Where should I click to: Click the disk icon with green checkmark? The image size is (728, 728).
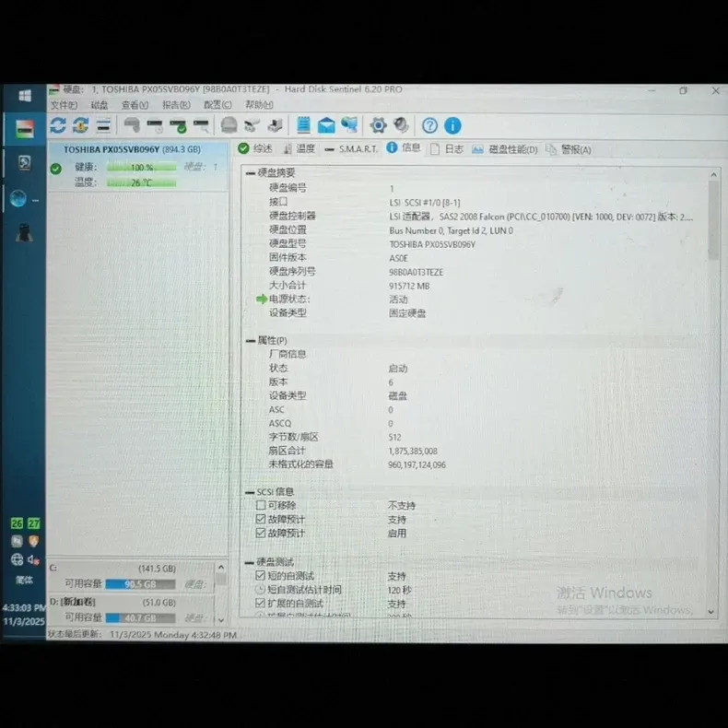178,126
